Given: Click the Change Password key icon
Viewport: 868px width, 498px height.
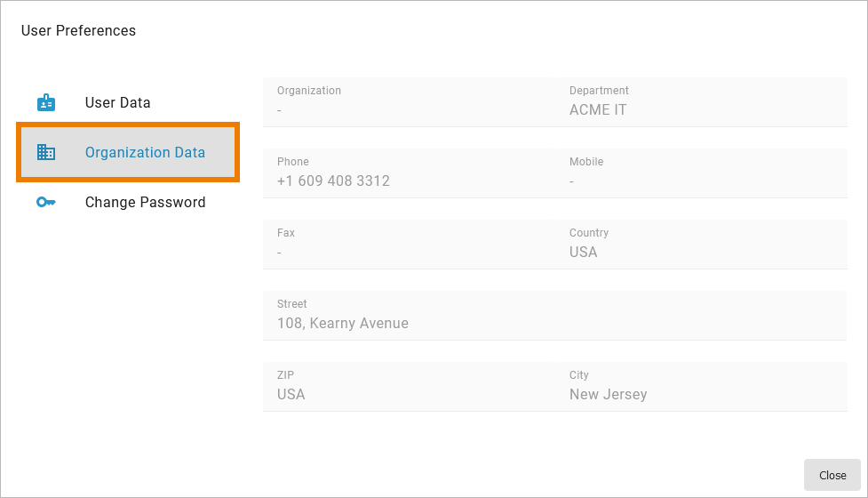Looking at the screenshot, I should (x=46, y=202).
